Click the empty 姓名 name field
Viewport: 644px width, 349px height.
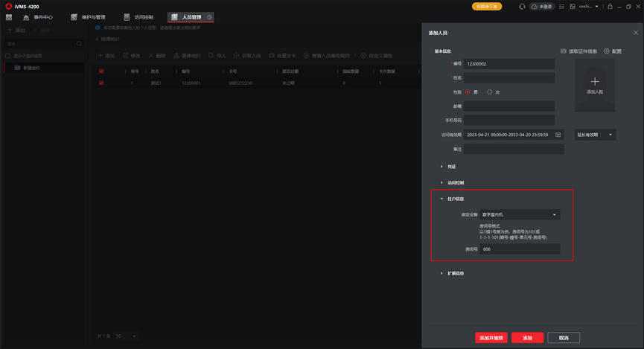pos(509,77)
